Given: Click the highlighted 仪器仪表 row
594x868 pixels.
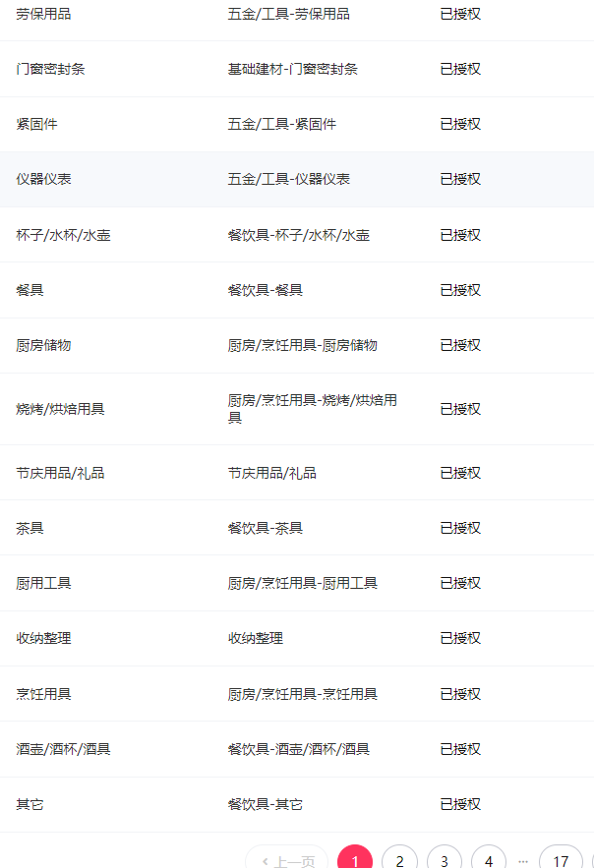Looking at the screenshot, I should (x=44, y=179).
